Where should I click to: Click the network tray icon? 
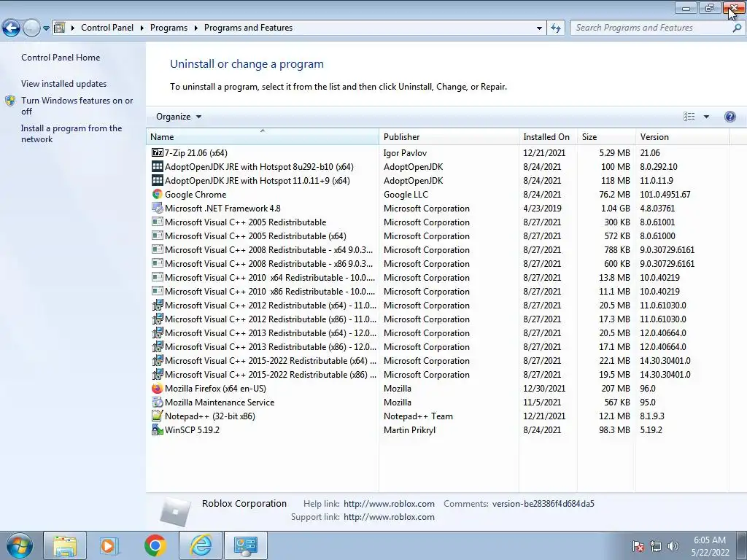point(656,546)
